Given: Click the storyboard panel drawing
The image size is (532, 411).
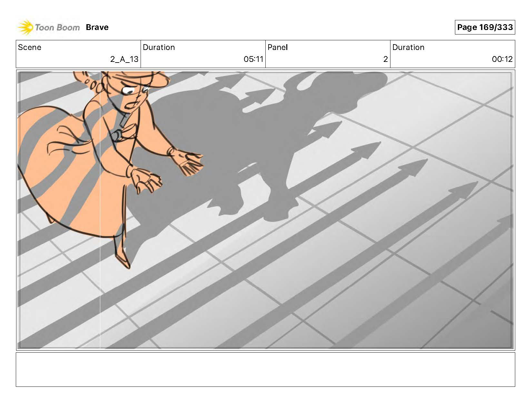Looking at the screenshot, I should 265,210.
